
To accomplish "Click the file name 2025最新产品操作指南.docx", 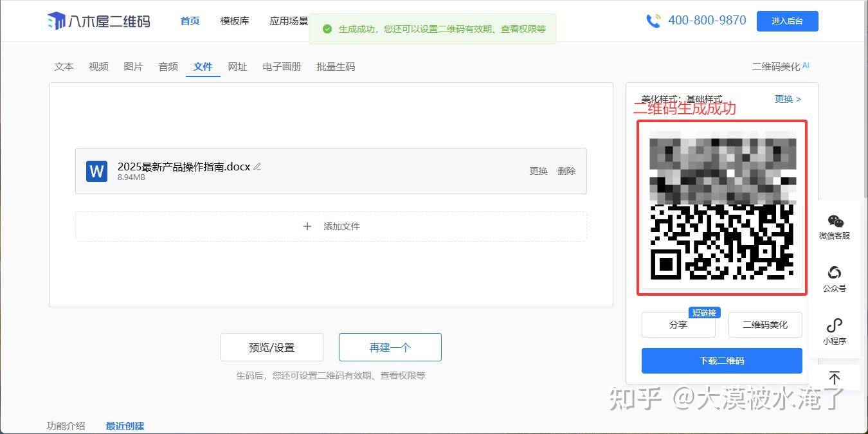I will coord(184,167).
